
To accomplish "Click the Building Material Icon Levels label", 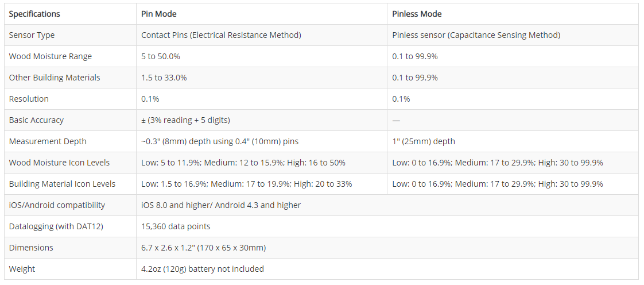I will coord(62,184).
